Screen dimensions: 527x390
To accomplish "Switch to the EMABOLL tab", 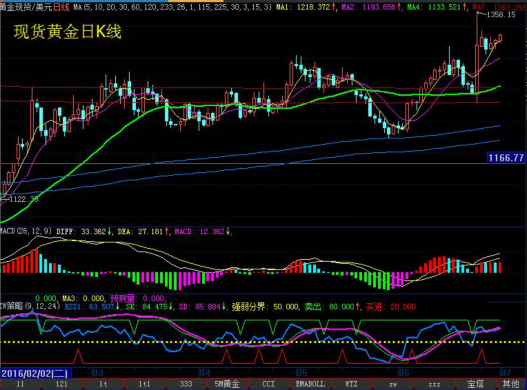I will click(x=310, y=384).
